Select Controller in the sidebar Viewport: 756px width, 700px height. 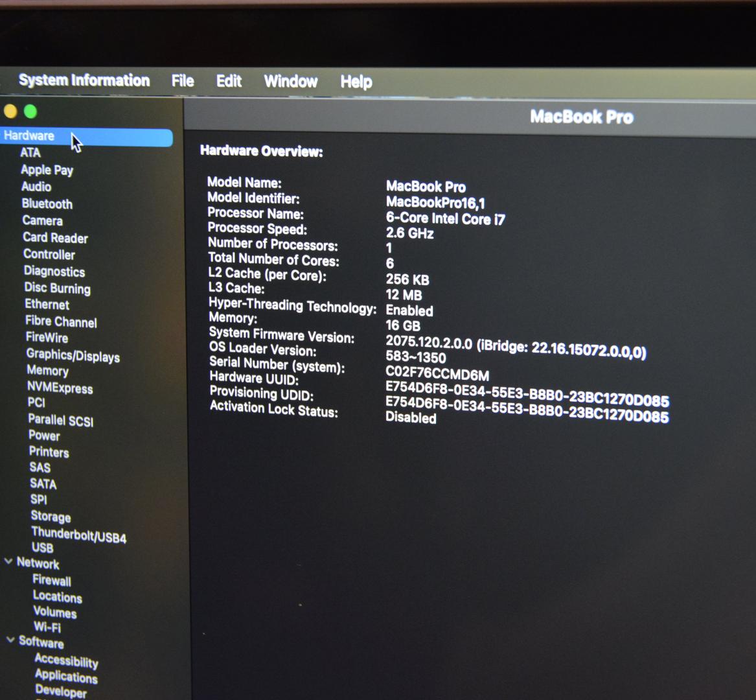coord(49,254)
